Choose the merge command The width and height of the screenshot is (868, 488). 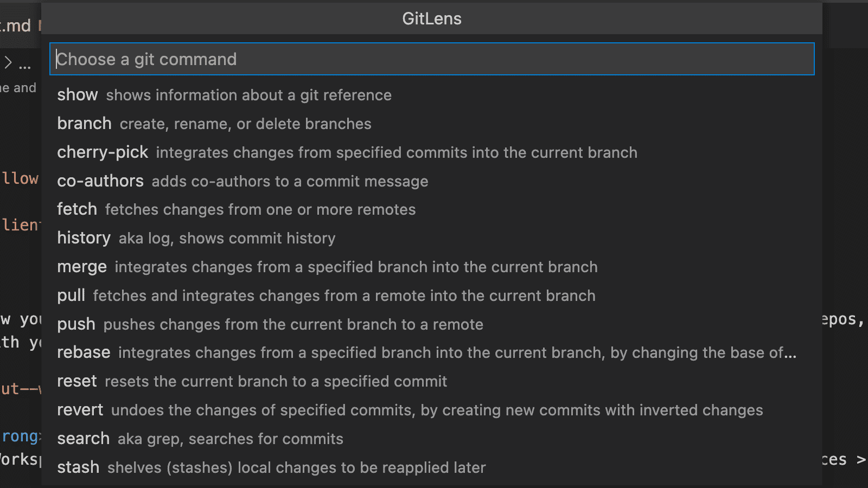(x=432, y=267)
